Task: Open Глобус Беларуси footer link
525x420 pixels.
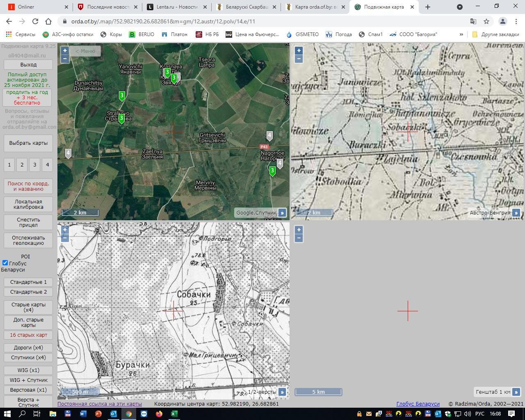Action: point(418,404)
